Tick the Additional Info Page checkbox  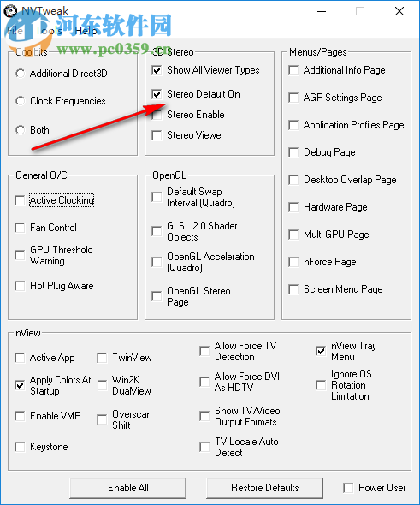(x=293, y=70)
